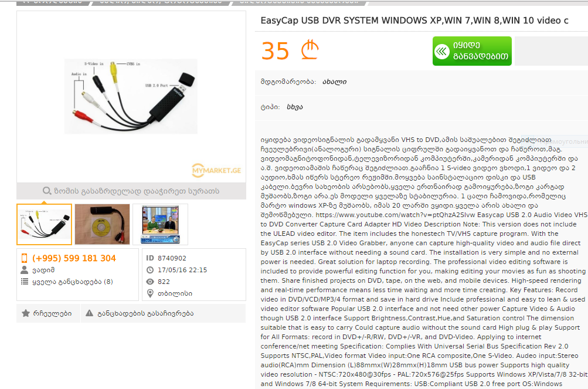
Task: Click the eye views counter icon
Action: click(x=150, y=282)
